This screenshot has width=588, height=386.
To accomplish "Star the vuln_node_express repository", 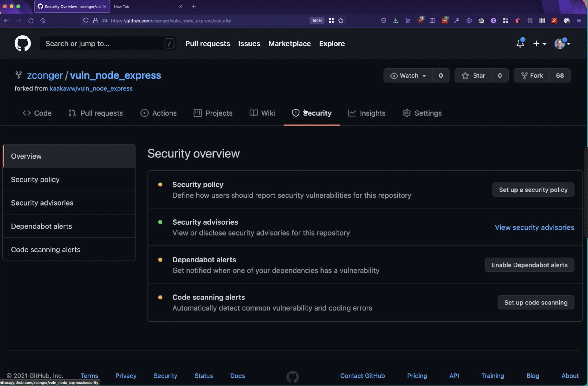I will click(x=473, y=75).
